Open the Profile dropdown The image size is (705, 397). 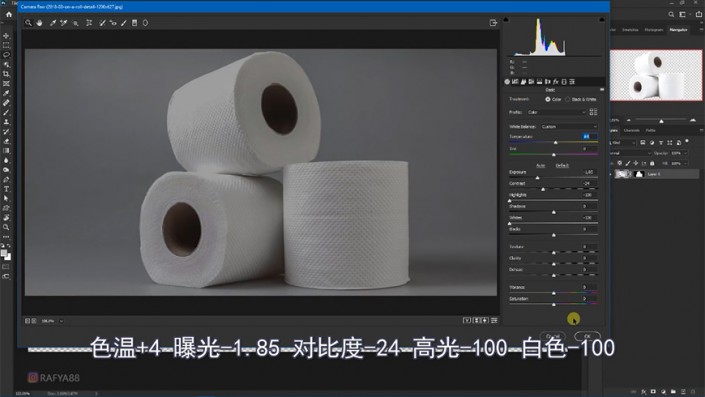point(557,112)
